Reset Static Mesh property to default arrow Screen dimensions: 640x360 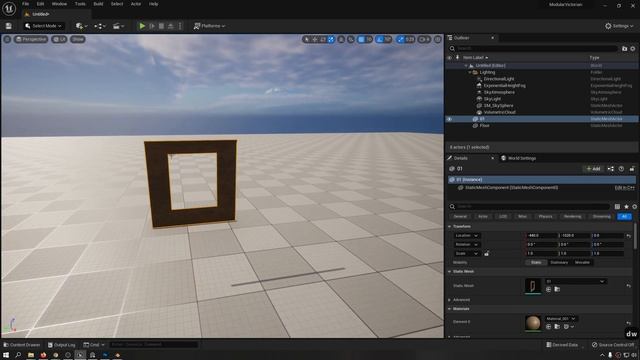coord(629,286)
